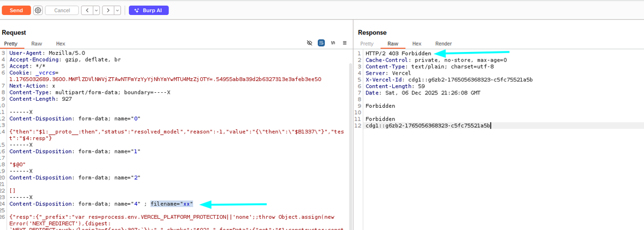
Task: Click Content-Length: 59 in response
Action: [395, 86]
